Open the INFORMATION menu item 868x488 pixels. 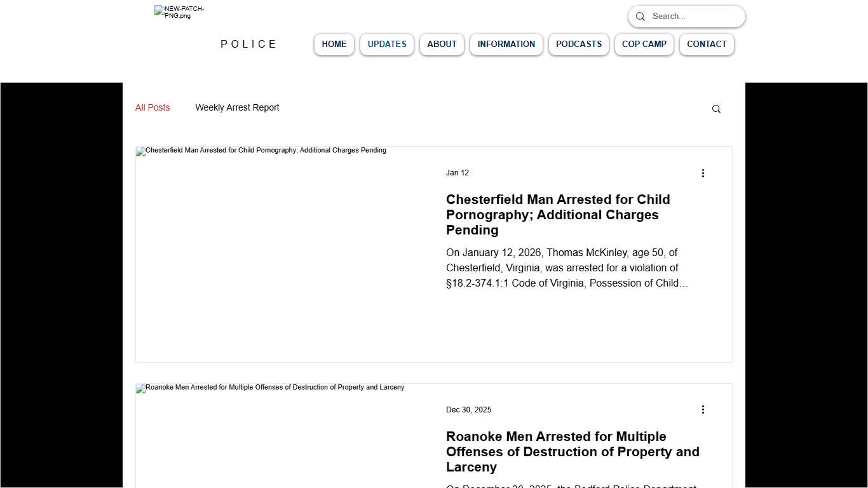506,44
